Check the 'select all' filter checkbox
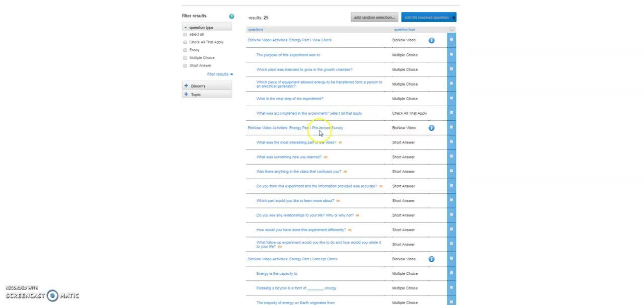644x305 pixels. (x=185, y=35)
